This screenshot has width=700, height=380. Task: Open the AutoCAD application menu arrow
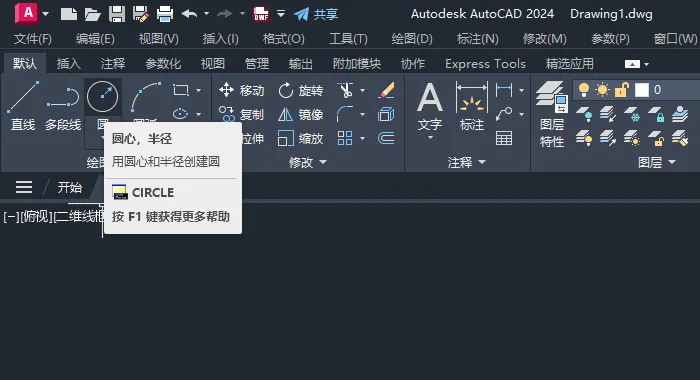click(45, 14)
